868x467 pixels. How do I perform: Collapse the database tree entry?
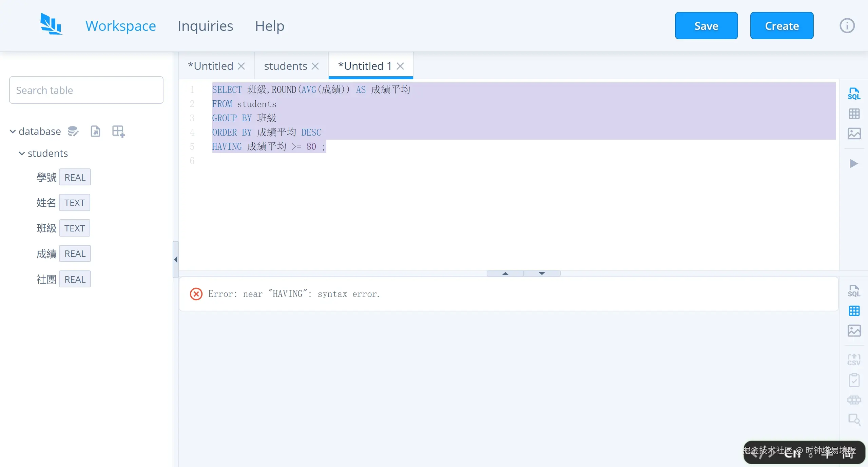12,131
